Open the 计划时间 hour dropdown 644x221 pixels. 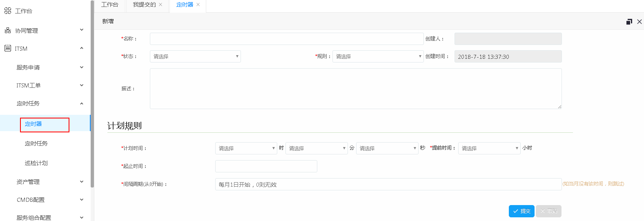point(246,148)
